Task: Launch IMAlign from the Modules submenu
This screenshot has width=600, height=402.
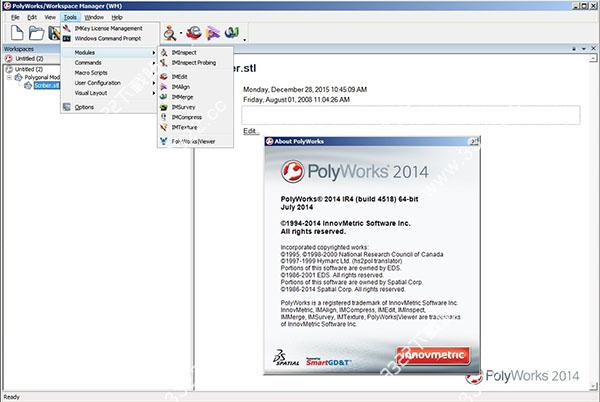Action: (195, 87)
